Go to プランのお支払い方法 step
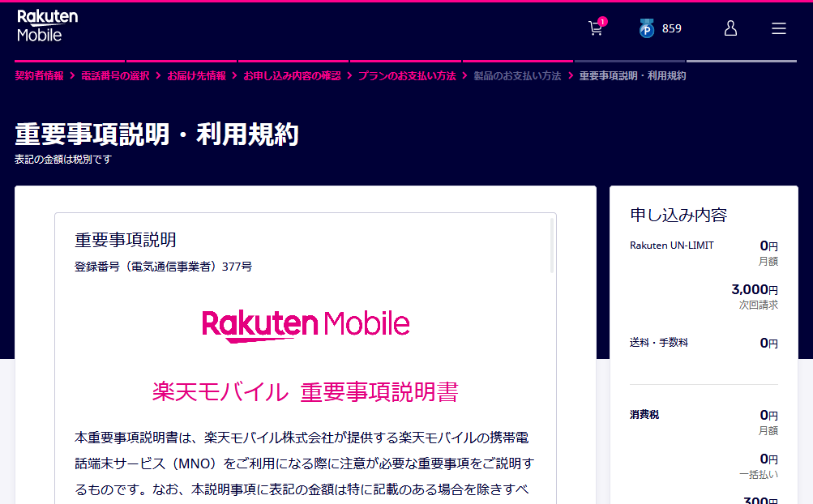 407,75
